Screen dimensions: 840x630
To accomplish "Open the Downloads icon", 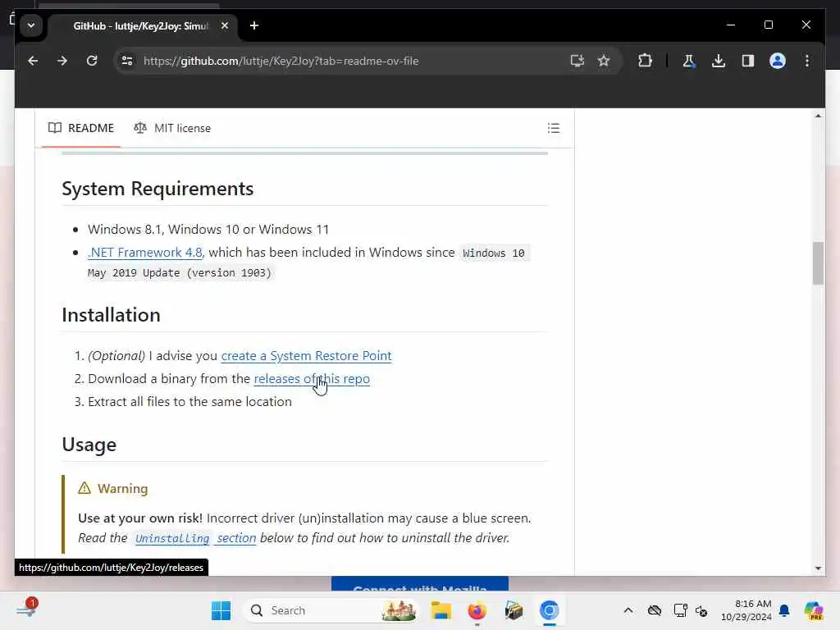I will [x=719, y=61].
